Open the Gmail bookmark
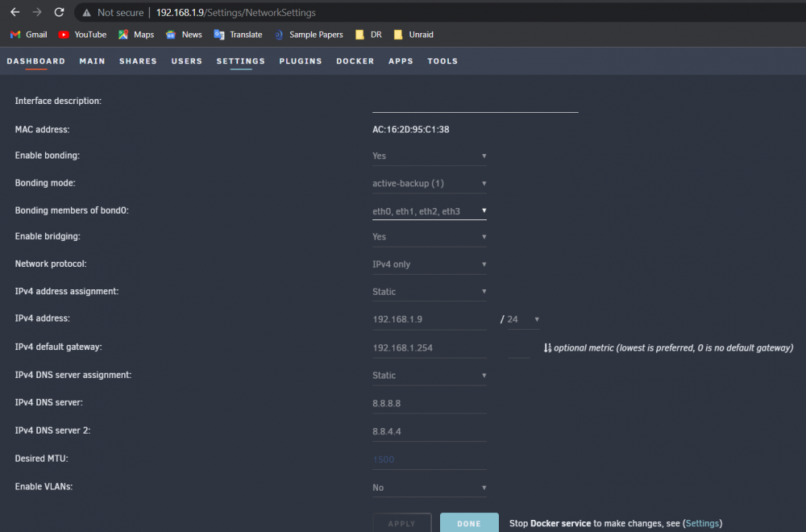 click(29, 35)
